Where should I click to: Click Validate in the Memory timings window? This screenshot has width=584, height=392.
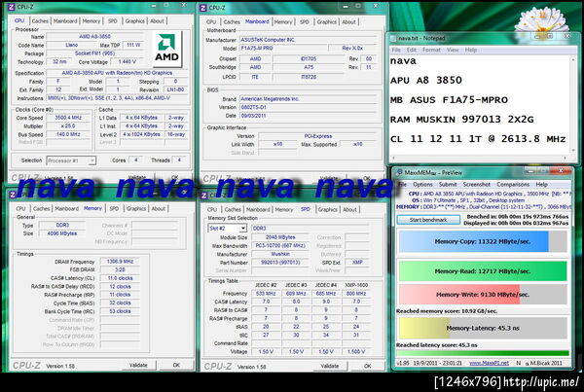pyautogui.click(x=138, y=365)
